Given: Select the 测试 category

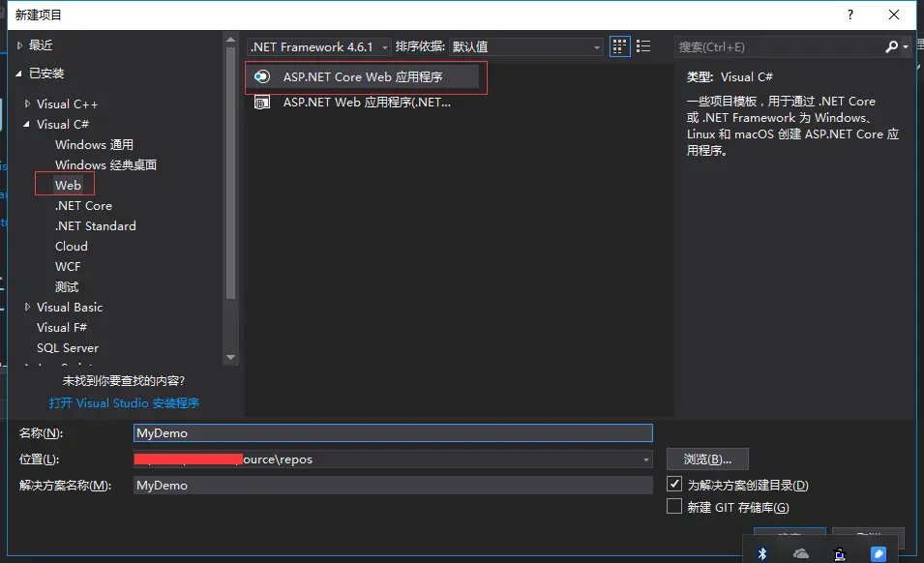Looking at the screenshot, I should 67,286.
